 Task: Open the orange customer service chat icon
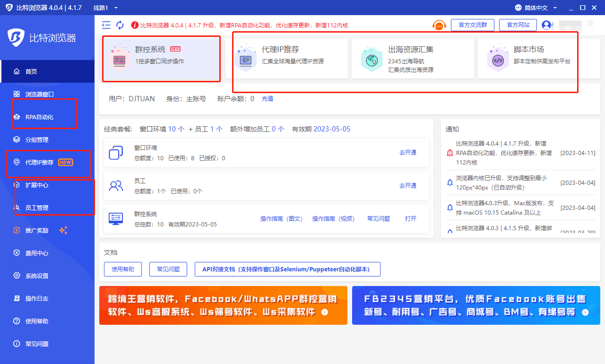click(x=439, y=26)
